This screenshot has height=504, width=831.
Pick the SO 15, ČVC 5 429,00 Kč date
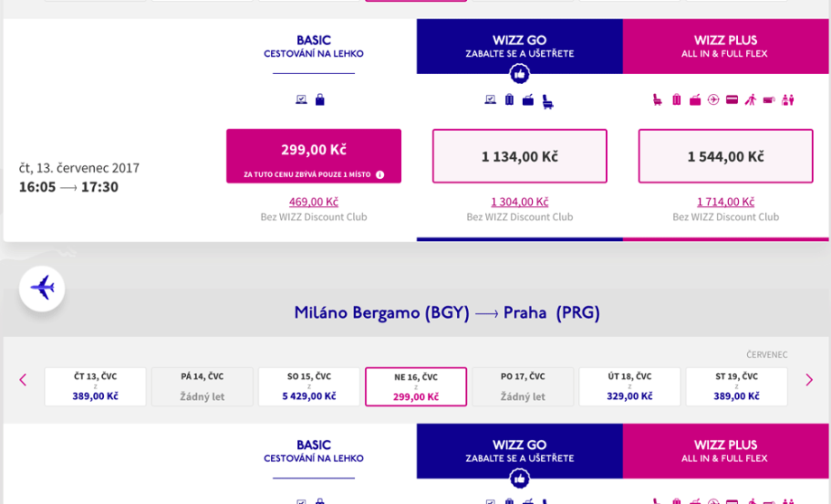click(x=309, y=386)
